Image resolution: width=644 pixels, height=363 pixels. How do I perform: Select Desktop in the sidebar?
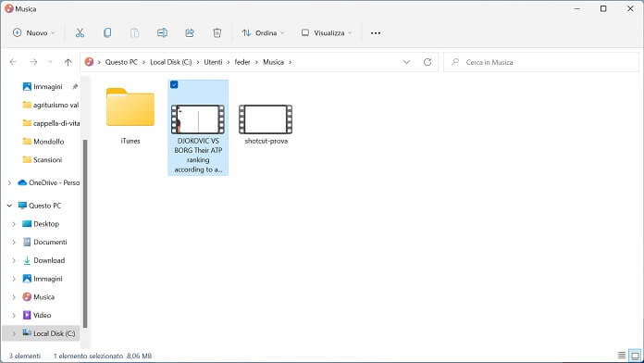coord(41,224)
